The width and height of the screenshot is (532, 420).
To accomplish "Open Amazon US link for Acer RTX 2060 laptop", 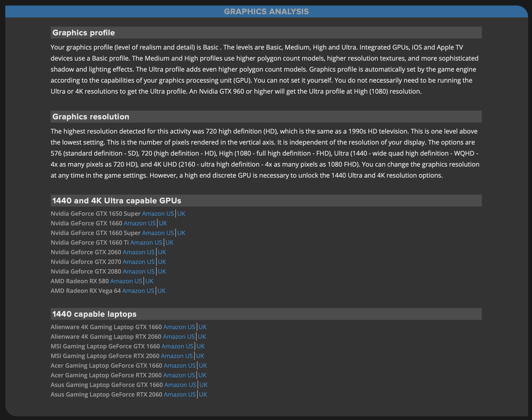I will 179,375.
